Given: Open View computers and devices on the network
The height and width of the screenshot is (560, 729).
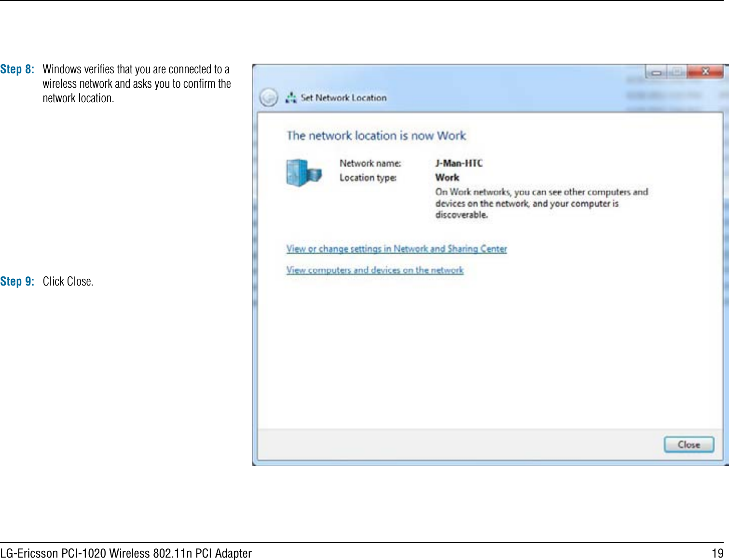Looking at the screenshot, I should (375, 270).
